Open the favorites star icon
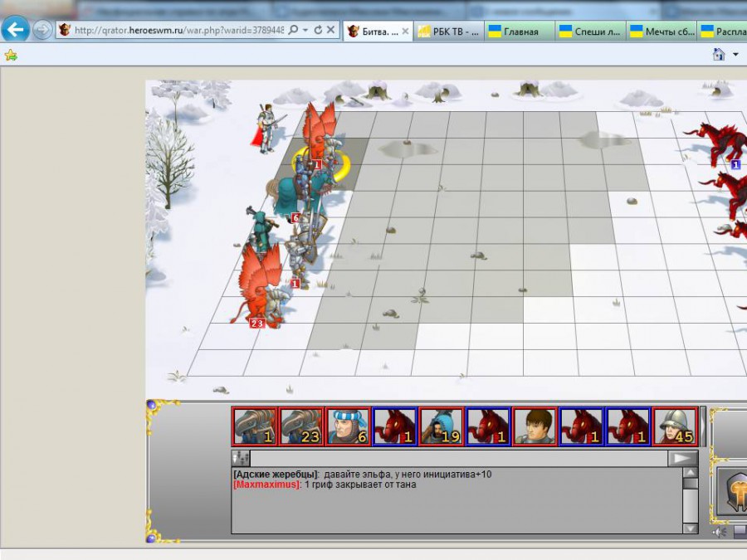 11,56
